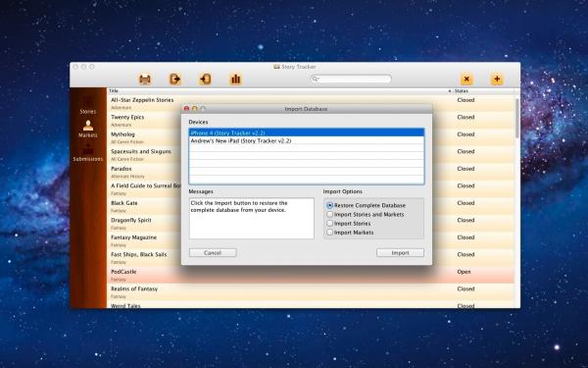Click the Import Database dialog title bar
Screen dimensions: 588x368
click(x=307, y=109)
